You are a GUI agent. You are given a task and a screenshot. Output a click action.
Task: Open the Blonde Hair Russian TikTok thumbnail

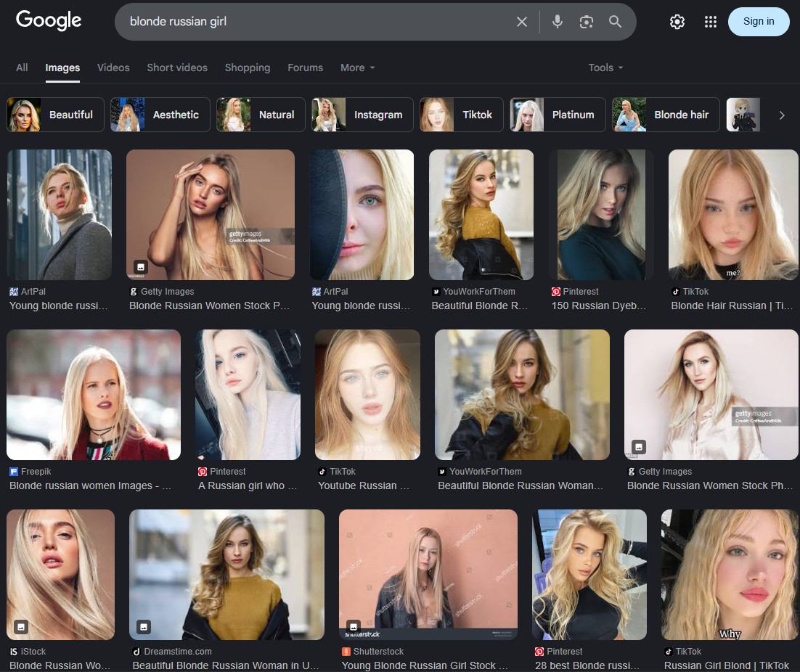(x=734, y=215)
